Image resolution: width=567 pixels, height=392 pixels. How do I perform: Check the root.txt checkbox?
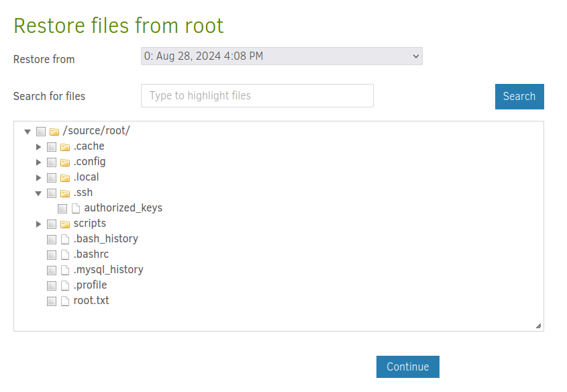(x=52, y=301)
